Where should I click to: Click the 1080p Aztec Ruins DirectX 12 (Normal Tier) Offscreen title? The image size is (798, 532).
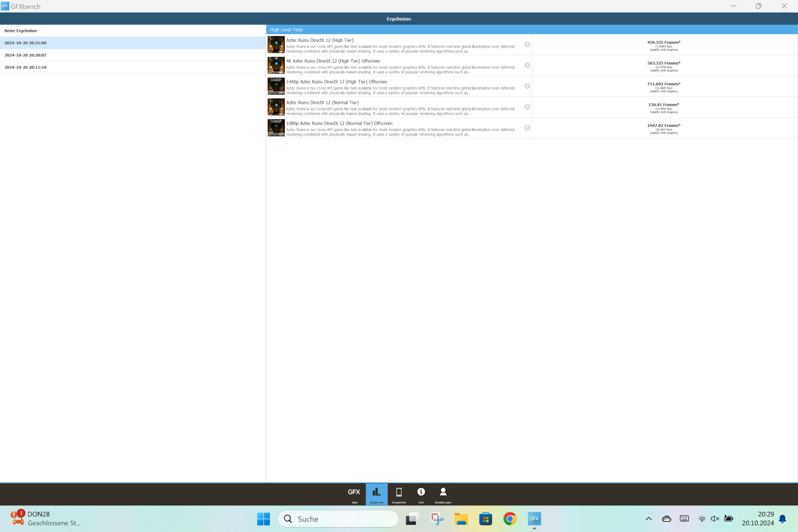[x=339, y=124]
